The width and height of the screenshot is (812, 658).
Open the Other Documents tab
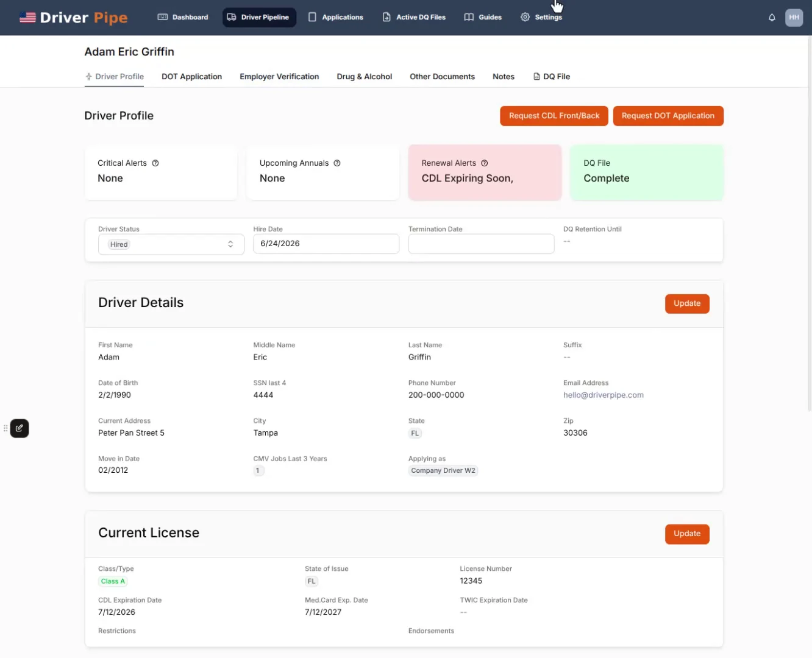pyautogui.click(x=442, y=77)
